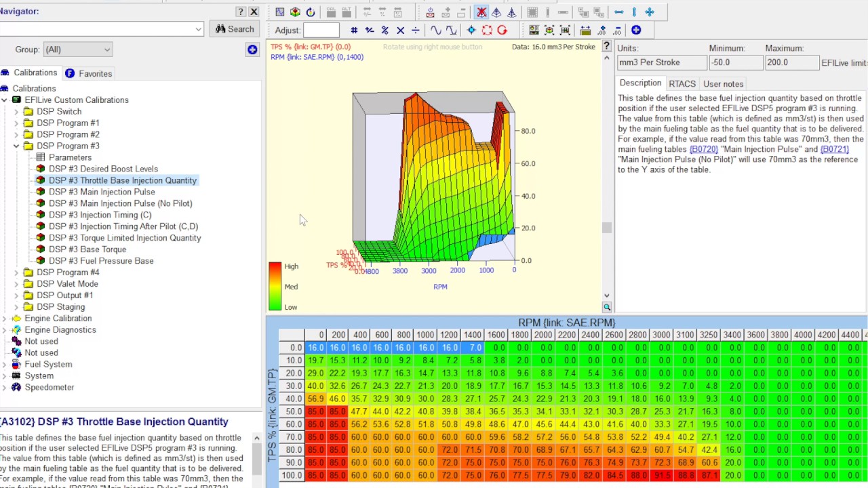Open the RTACS tab

click(682, 83)
